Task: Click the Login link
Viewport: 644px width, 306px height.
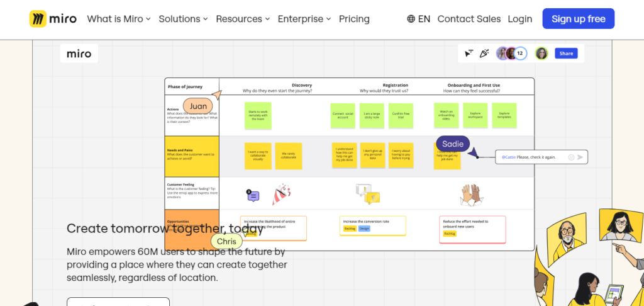Action: pos(520,19)
